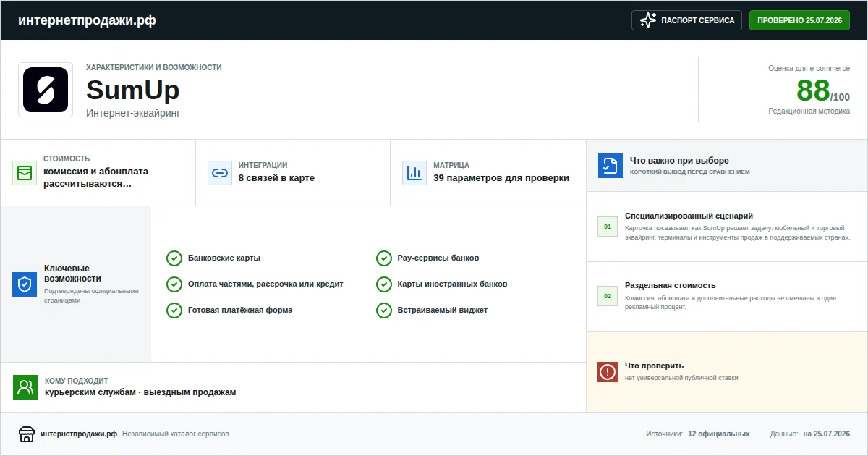Click the Что проверить heading
Viewport: 868px width, 456px height.
(x=654, y=366)
